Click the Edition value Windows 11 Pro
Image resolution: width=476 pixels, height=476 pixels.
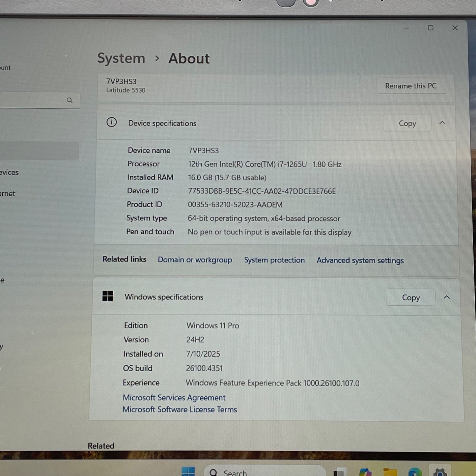click(x=213, y=325)
